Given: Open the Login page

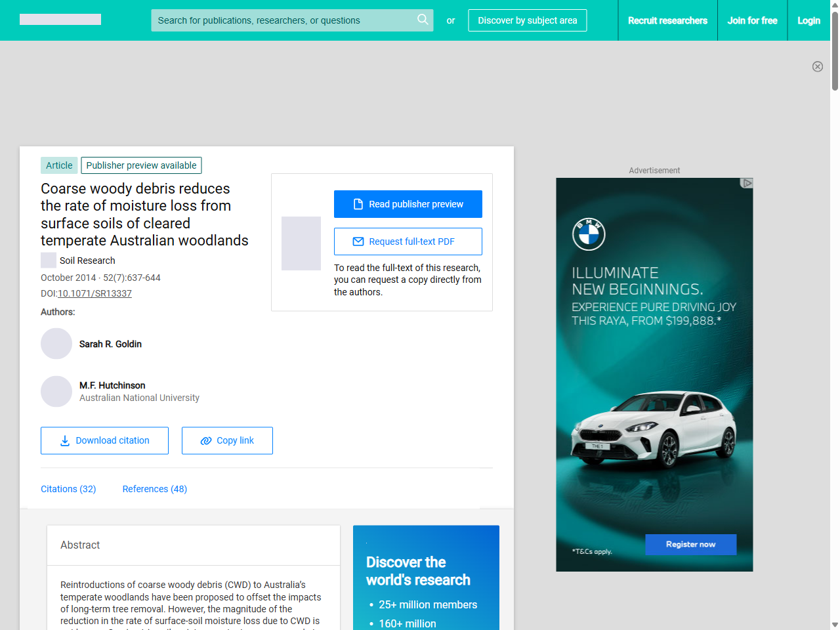Looking at the screenshot, I should 808,20.
